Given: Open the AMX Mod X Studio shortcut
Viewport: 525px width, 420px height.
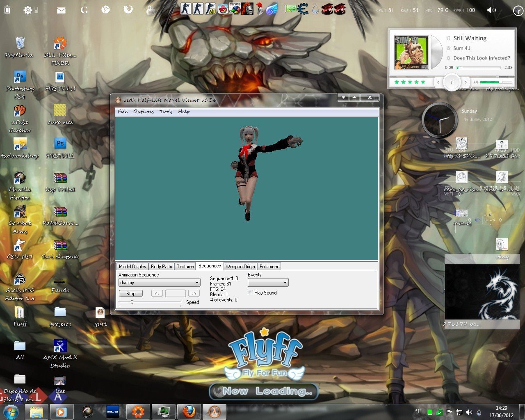Looking at the screenshot, I should [60, 347].
